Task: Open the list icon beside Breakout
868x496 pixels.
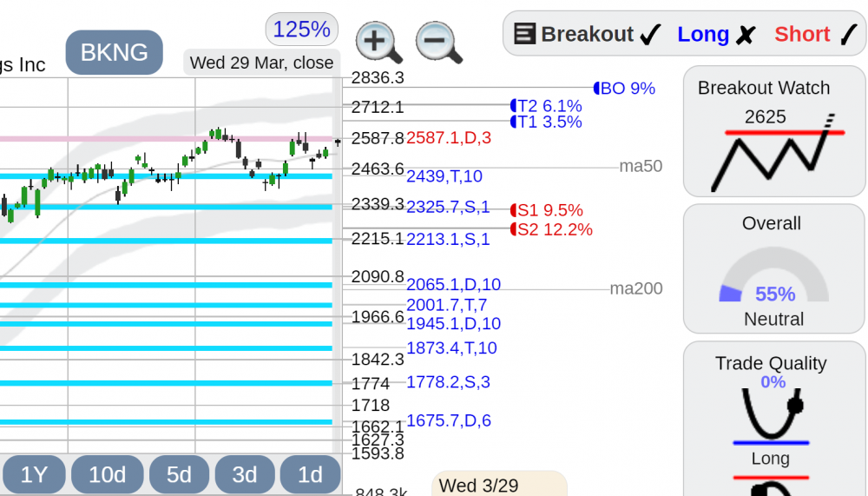Action: (524, 34)
